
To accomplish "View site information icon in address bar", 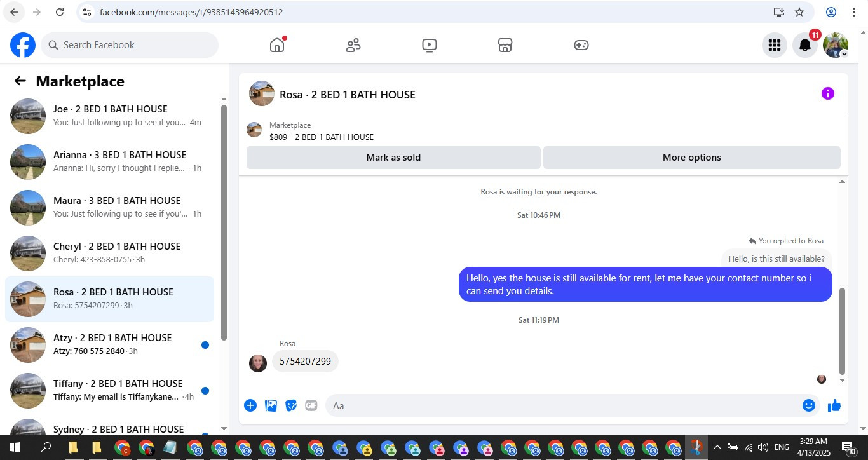I will pyautogui.click(x=88, y=12).
